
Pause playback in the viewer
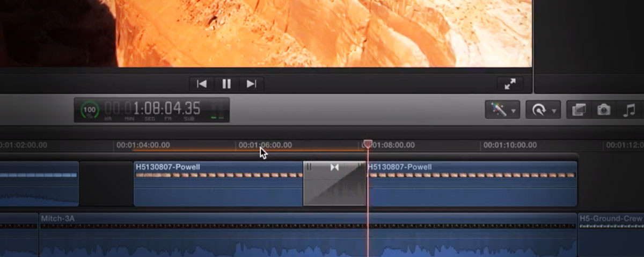pyautogui.click(x=226, y=84)
